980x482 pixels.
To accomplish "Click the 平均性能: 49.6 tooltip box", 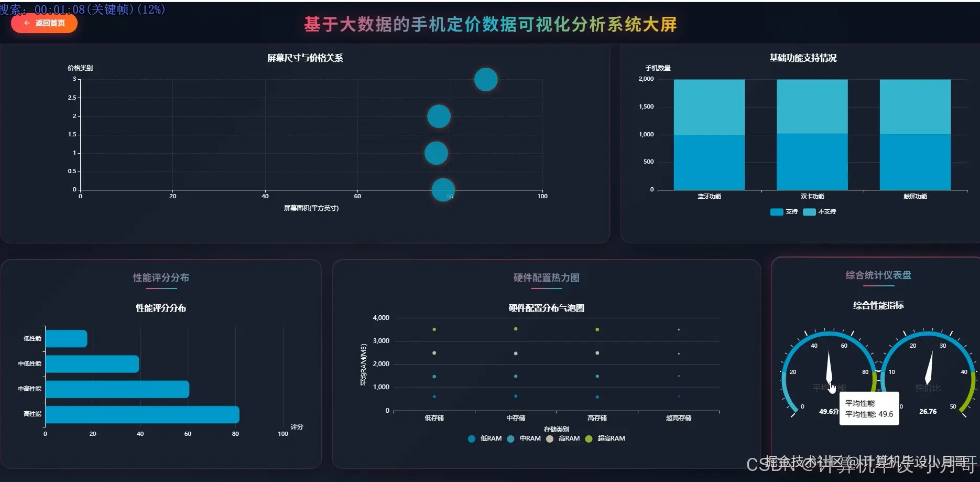I will tap(869, 408).
